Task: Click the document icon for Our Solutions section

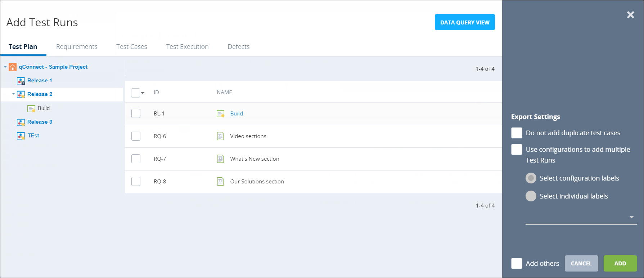Action: (221, 182)
